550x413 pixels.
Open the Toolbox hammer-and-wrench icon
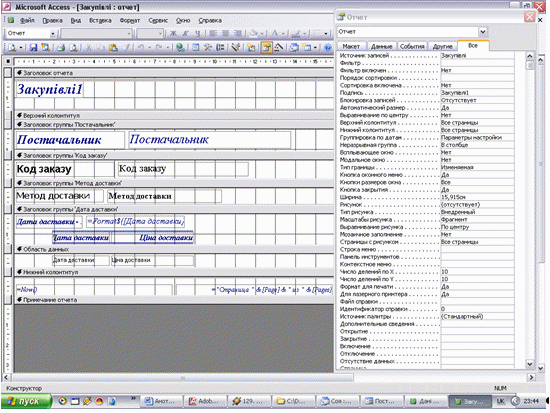point(207,47)
